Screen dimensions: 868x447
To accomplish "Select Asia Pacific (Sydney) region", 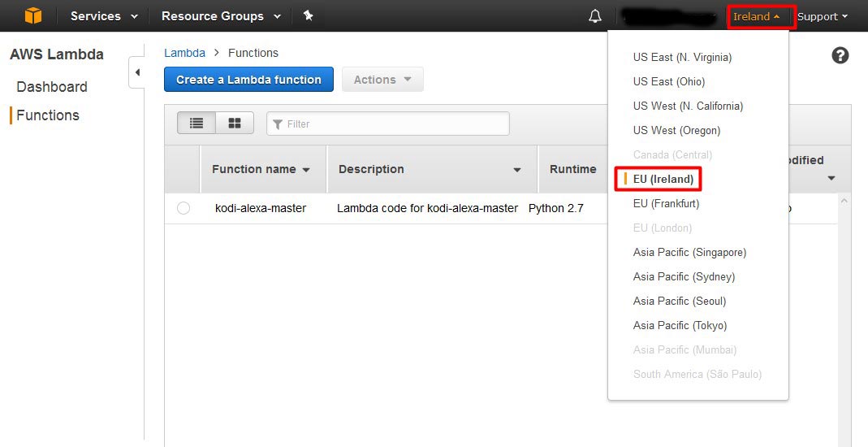I will click(684, 276).
